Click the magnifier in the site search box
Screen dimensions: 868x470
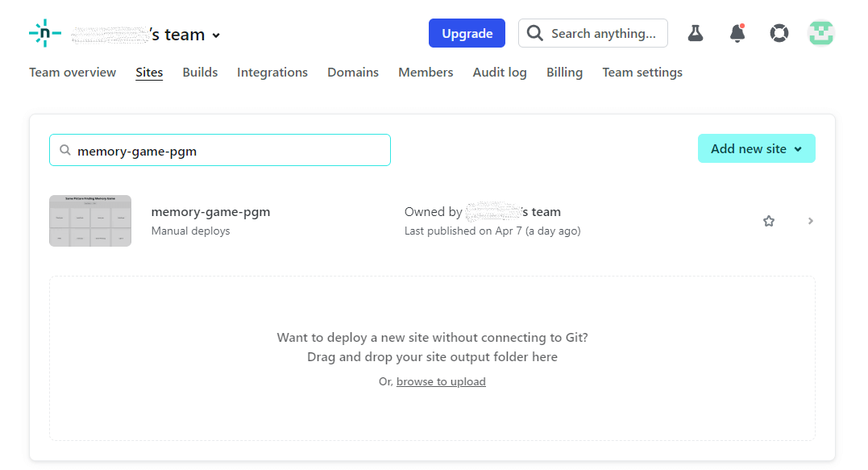pos(65,150)
